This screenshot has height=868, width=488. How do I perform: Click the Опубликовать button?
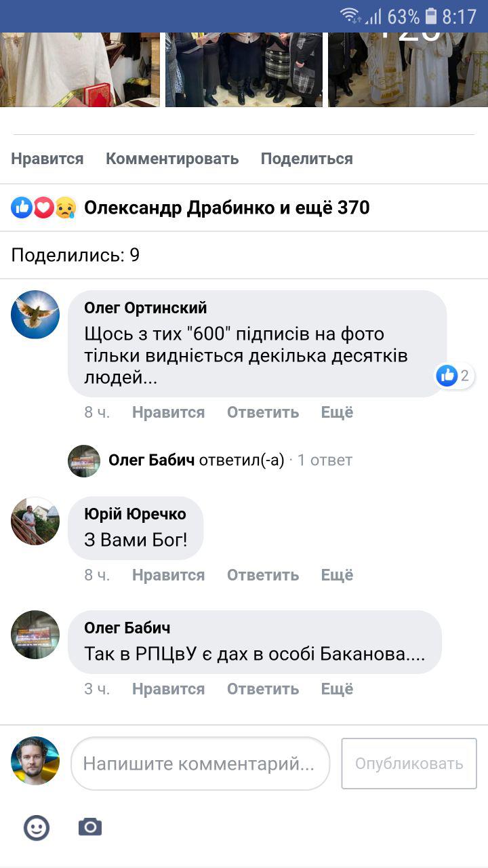409,764
